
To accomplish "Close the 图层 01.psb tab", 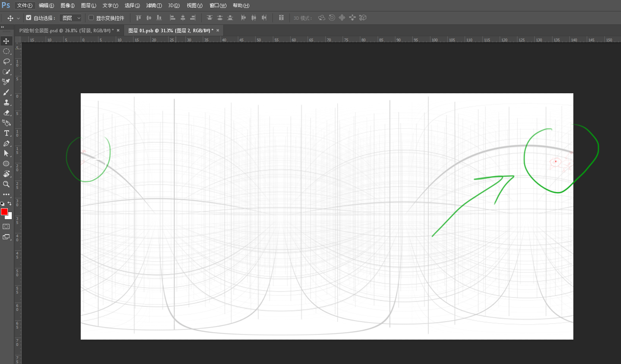I will pos(218,30).
